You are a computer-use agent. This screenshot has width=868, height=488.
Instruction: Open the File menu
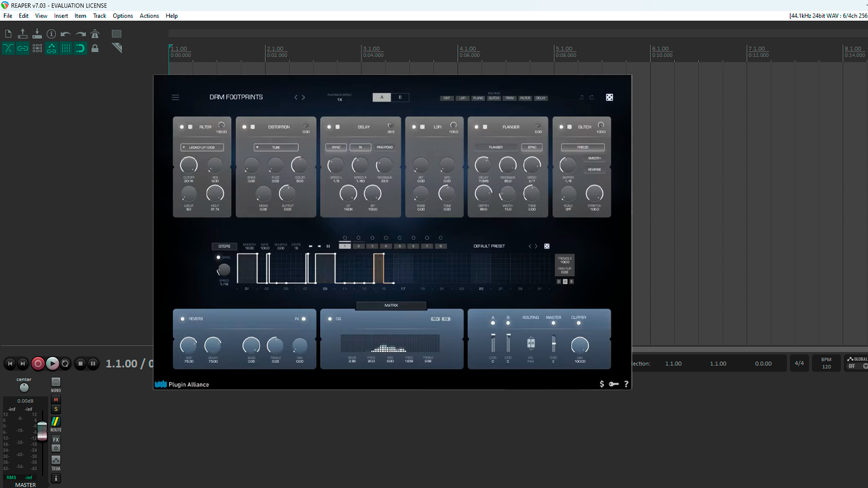point(8,16)
